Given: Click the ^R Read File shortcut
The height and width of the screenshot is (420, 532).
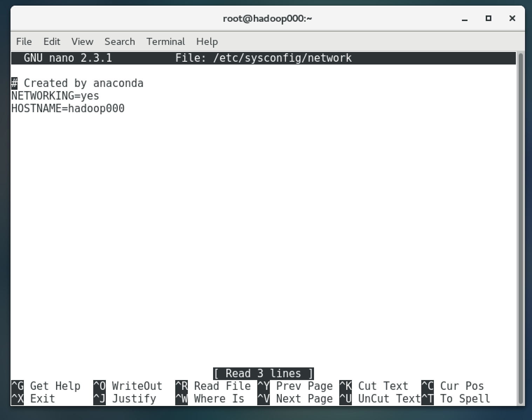Looking at the screenshot, I should pyautogui.click(x=213, y=386).
